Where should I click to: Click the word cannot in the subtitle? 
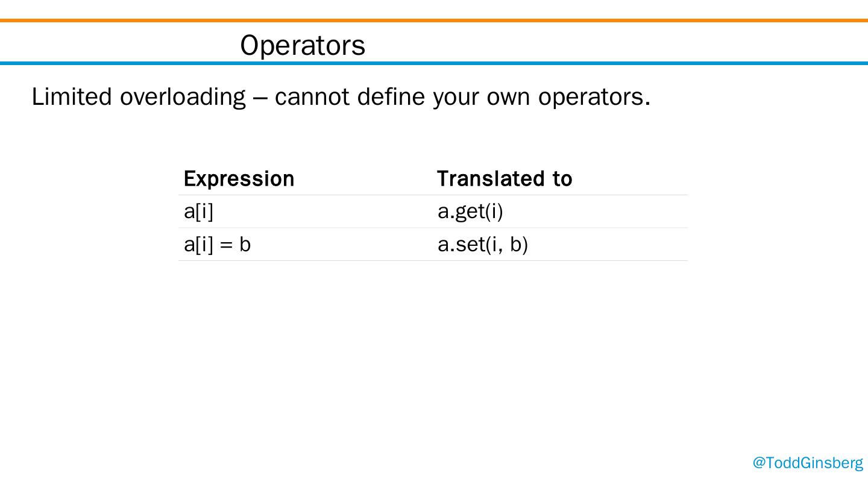tap(312, 97)
